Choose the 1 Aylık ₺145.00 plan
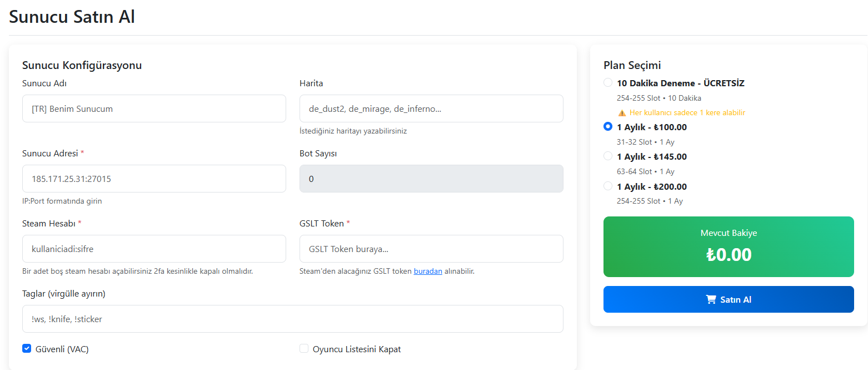868x370 pixels. (x=608, y=156)
